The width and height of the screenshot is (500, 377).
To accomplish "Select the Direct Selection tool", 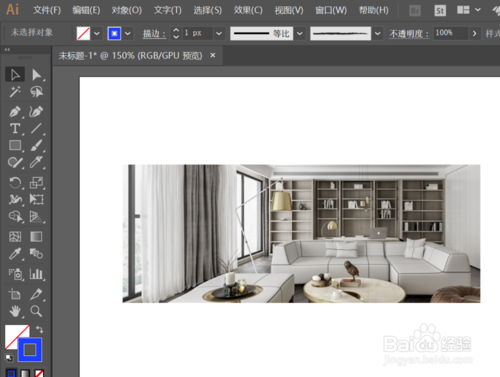I will click(36, 74).
